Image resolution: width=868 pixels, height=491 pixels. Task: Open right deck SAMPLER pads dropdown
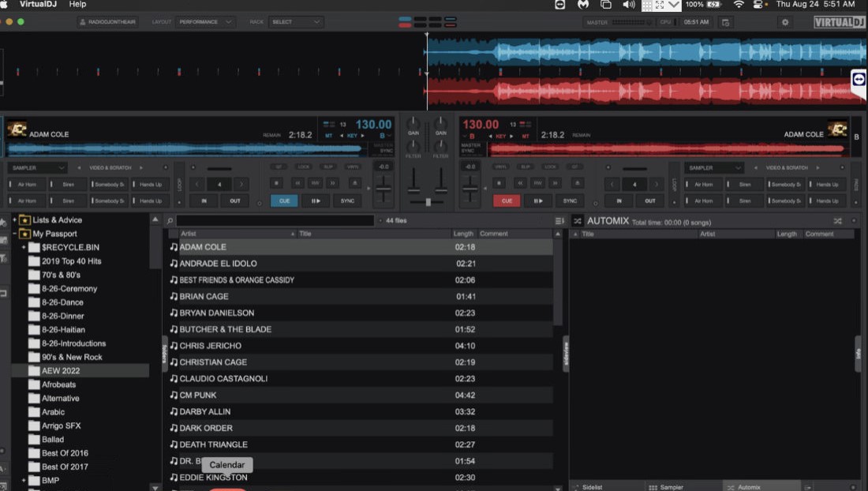(x=714, y=167)
